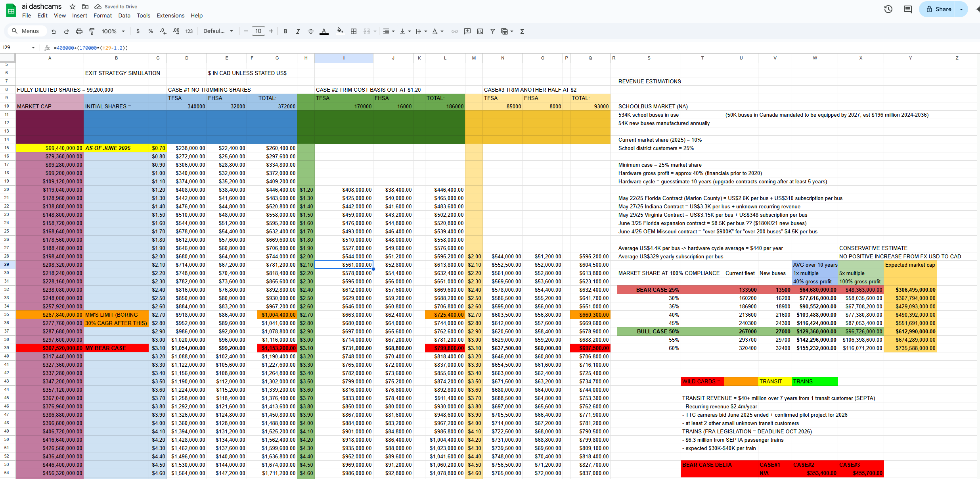Open the Borders tool
The image size is (980, 479).
(354, 31)
